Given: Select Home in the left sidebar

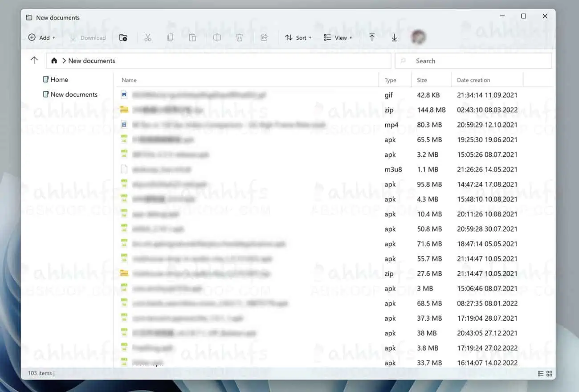Looking at the screenshot, I should pyautogui.click(x=59, y=80).
